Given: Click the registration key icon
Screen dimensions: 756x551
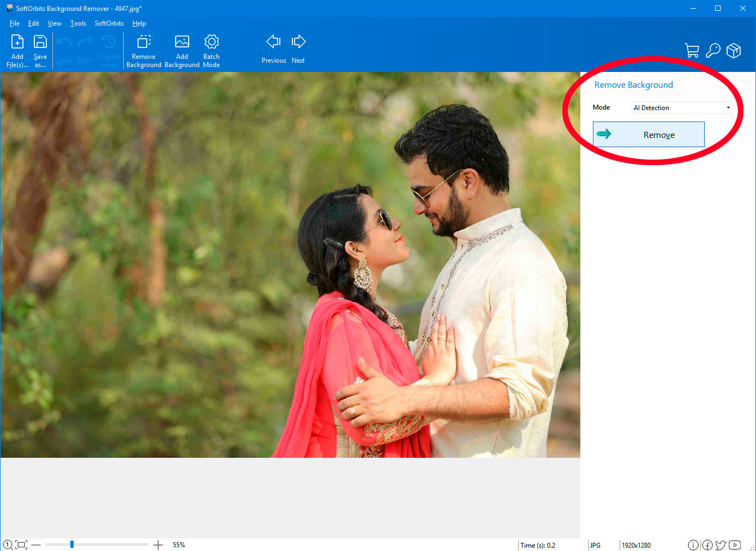Looking at the screenshot, I should tap(712, 50).
